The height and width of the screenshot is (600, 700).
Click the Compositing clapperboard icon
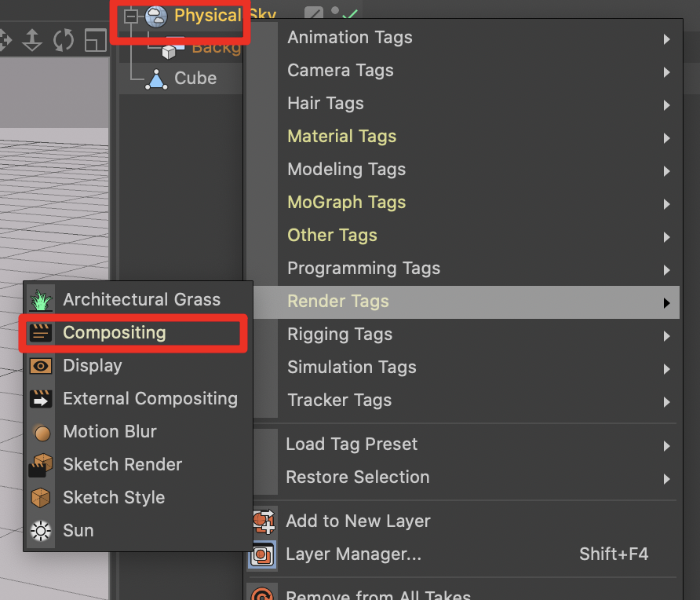pos(41,333)
